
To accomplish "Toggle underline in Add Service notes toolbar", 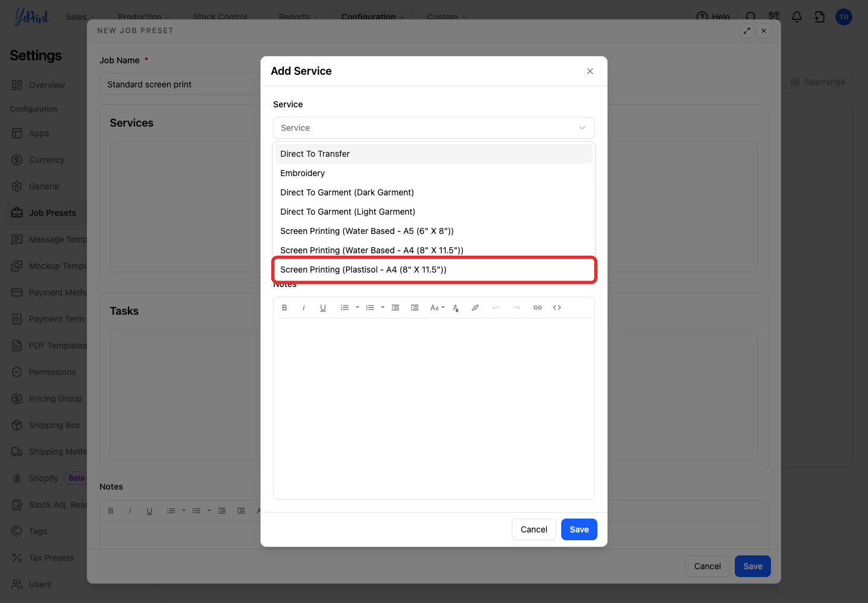I will point(323,308).
